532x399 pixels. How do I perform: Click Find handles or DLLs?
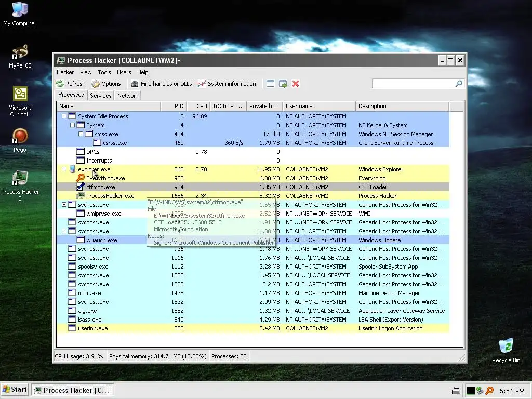[162, 84]
